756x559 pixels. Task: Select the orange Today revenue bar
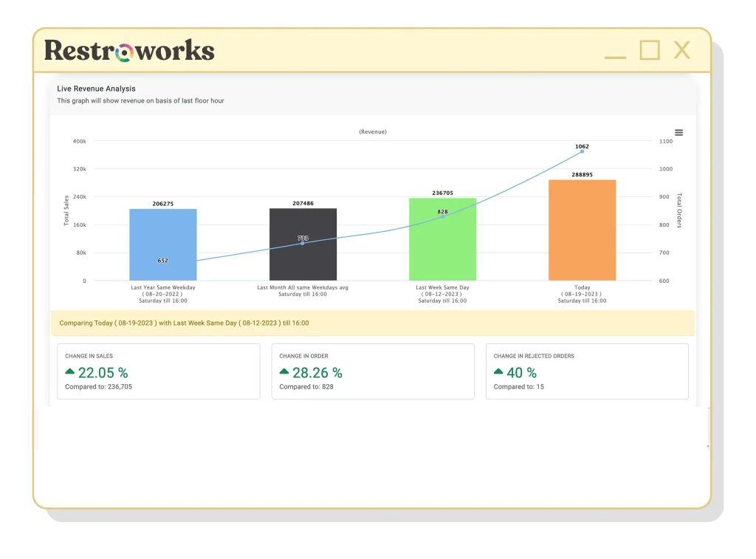click(582, 229)
